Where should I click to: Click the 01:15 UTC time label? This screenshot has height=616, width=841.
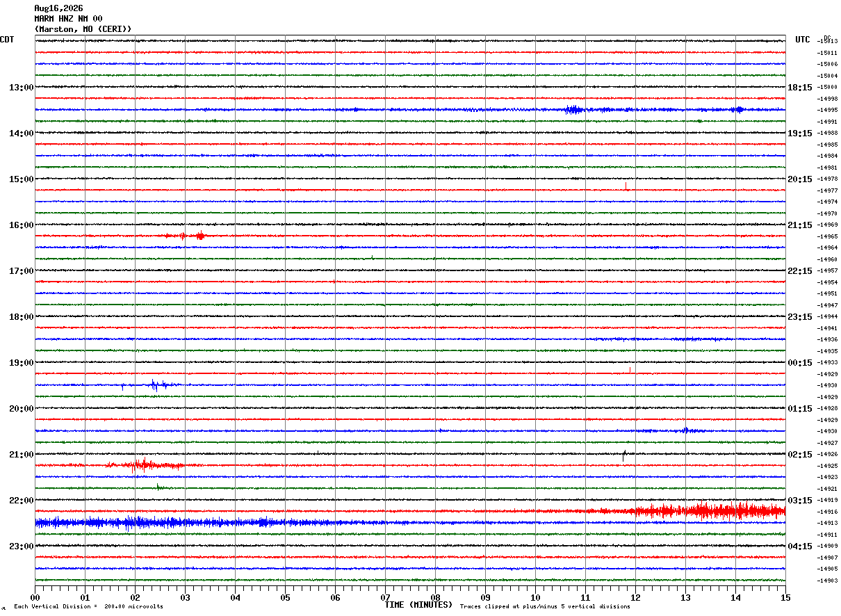(800, 409)
